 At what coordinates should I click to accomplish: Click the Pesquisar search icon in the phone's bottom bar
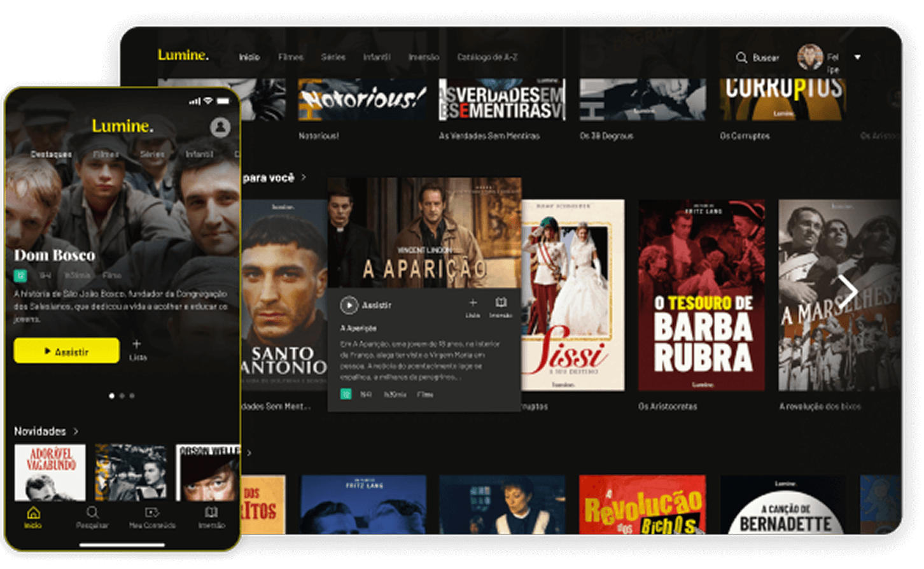[92, 513]
